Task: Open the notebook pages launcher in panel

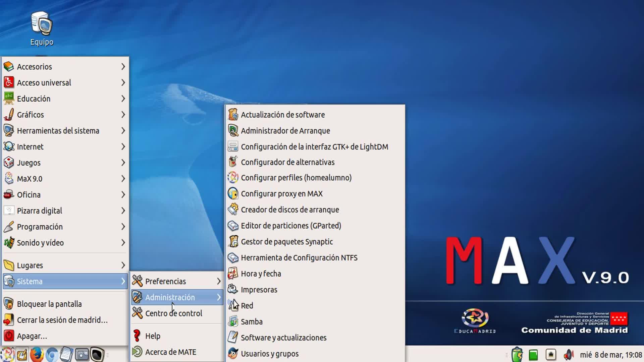Action: coord(66,354)
